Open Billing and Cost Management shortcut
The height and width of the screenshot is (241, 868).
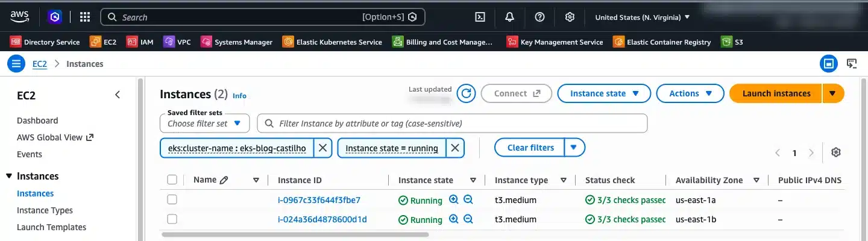pos(442,42)
